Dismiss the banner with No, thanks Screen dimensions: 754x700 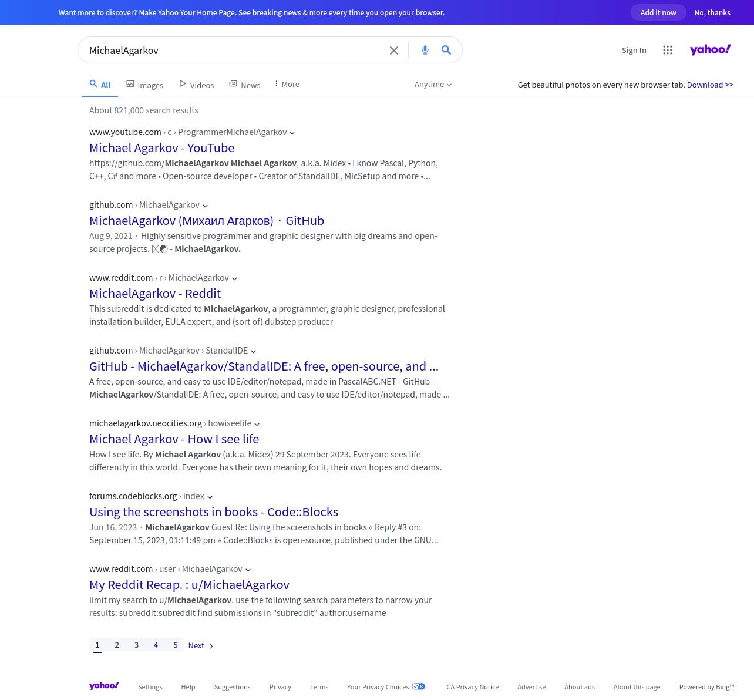click(712, 12)
